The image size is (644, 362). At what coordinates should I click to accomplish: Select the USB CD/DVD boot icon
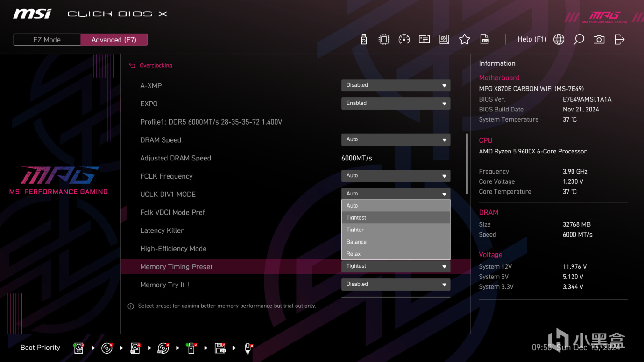[163, 348]
